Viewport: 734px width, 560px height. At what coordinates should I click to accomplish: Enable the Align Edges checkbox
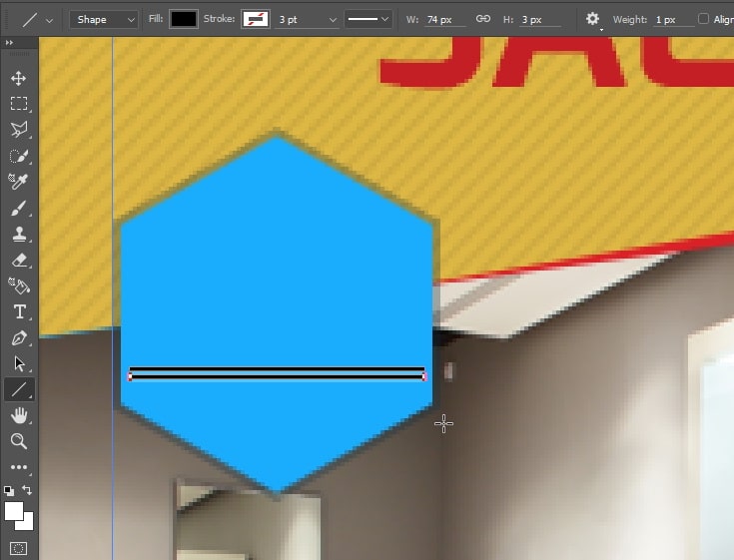click(x=703, y=19)
